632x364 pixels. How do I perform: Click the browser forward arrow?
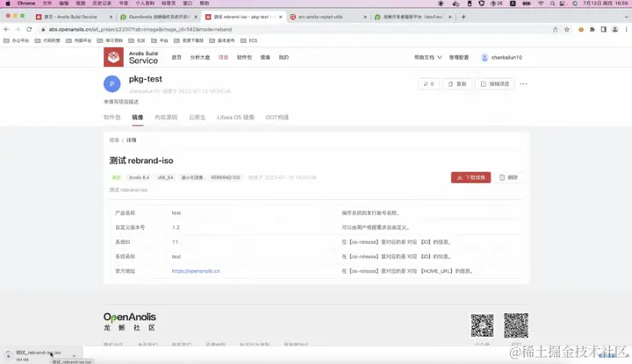tap(18, 30)
